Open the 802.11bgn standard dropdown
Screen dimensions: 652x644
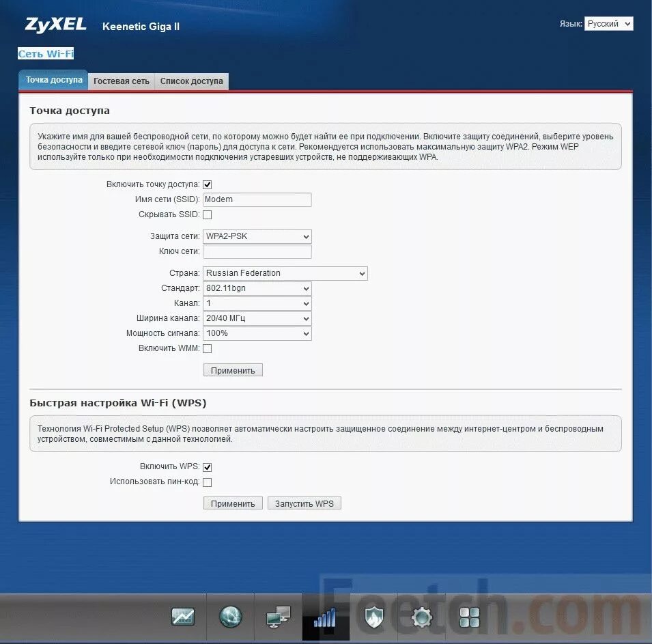(x=257, y=288)
